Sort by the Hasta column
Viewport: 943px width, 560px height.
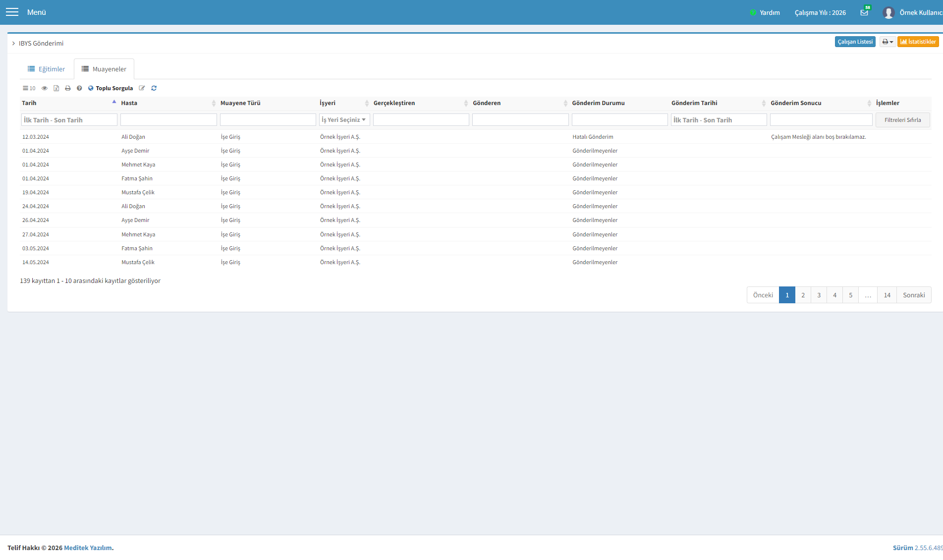[x=168, y=103]
